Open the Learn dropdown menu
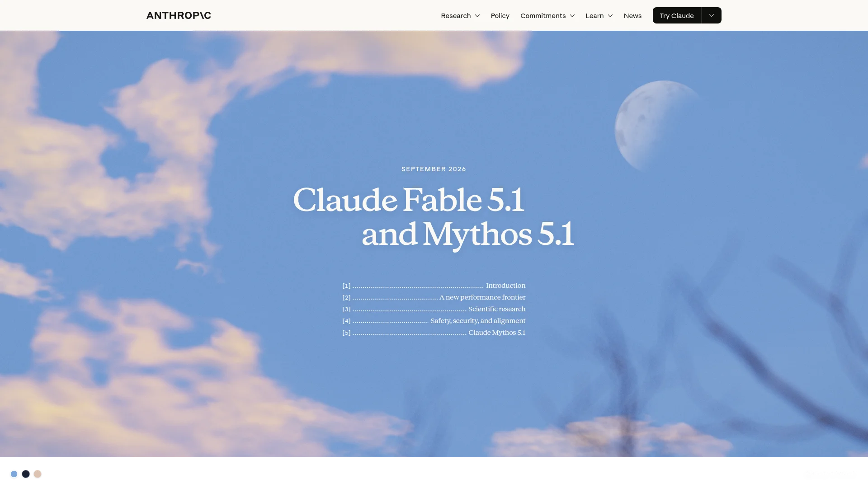This screenshot has width=868, height=488. pyautogui.click(x=599, y=15)
